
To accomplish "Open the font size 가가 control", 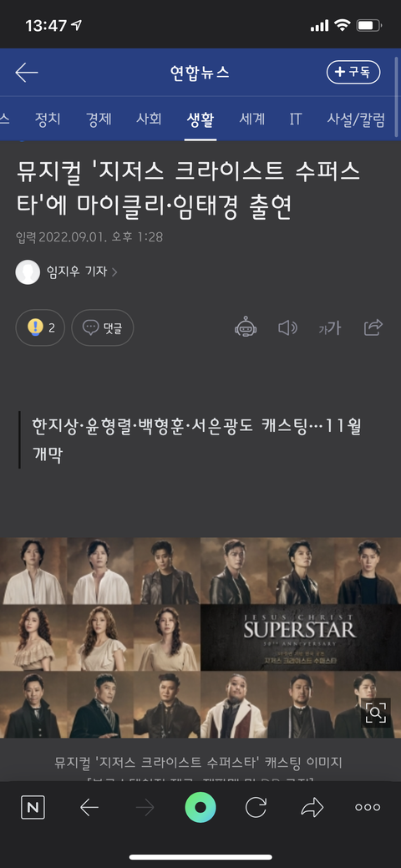I will 329,328.
